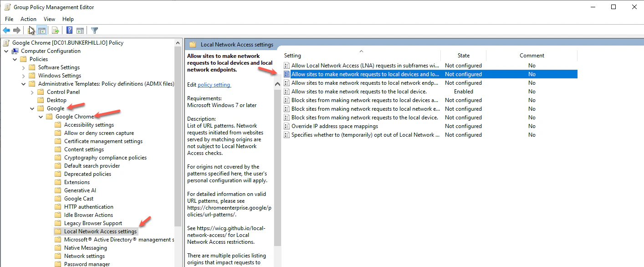Select Allow or deny screen capture folder
The width and height of the screenshot is (644, 267).
pyautogui.click(x=99, y=133)
